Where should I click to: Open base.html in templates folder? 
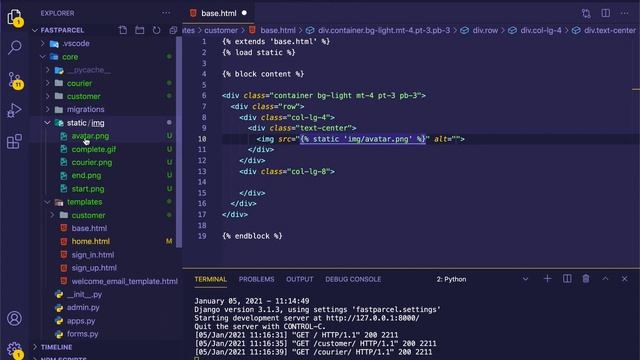pyautogui.click(x=89, y=228)
